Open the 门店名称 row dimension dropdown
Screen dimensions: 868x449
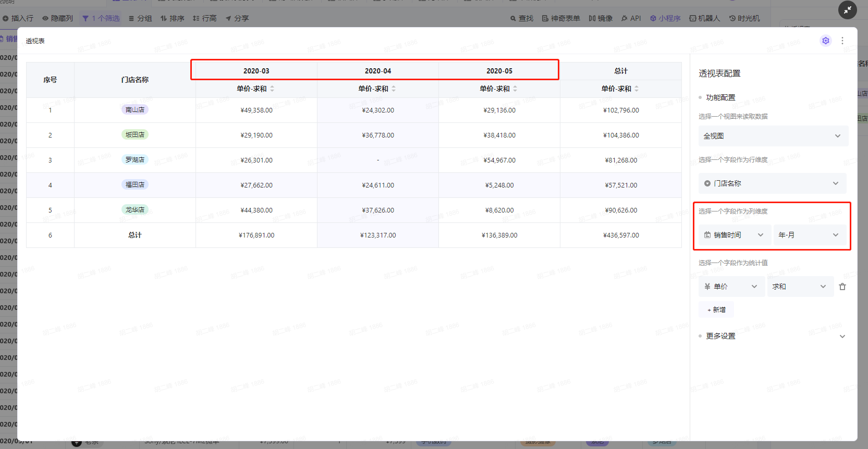pyautogui.click(x=772, y=183)
